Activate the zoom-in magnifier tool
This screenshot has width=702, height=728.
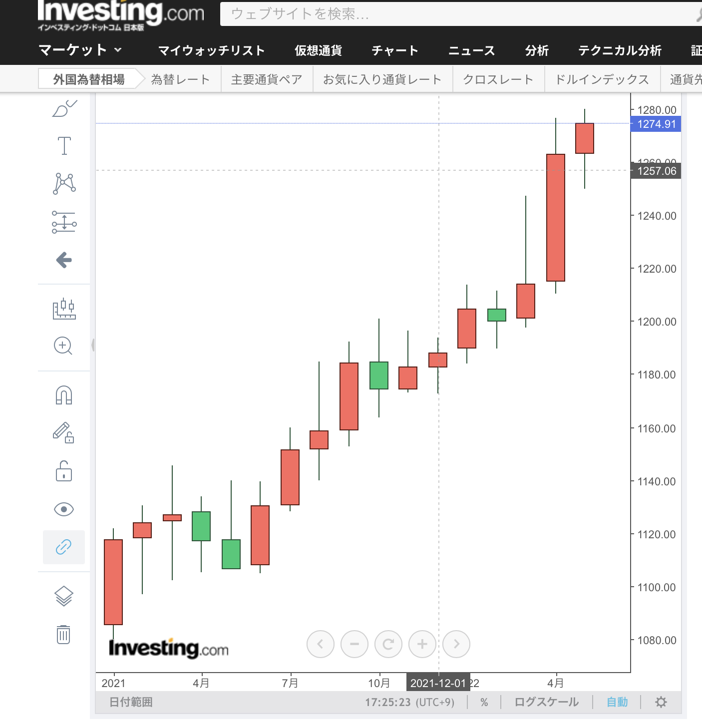click(x=63, y=346)
